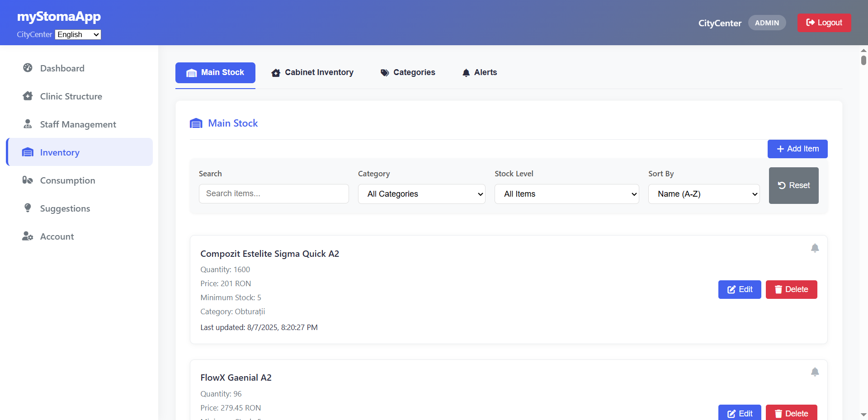Click the myStomaApp logo title

pyautogui.click(x=59, y=17)
